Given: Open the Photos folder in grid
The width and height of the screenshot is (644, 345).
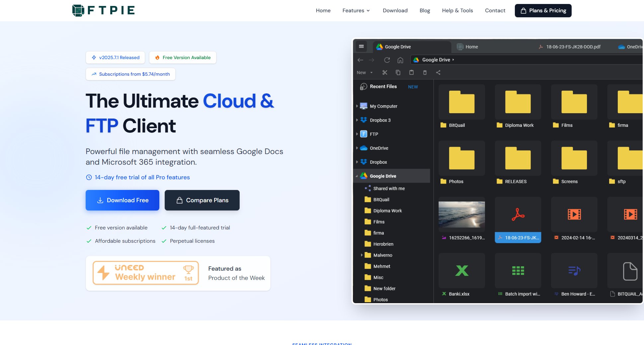Looking at the screenshot, I should click(x=461, y=158).
